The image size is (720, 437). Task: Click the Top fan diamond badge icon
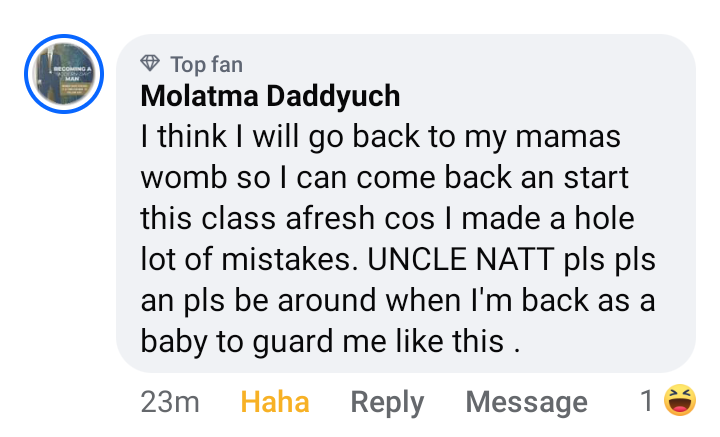click(x=151, y=64)
